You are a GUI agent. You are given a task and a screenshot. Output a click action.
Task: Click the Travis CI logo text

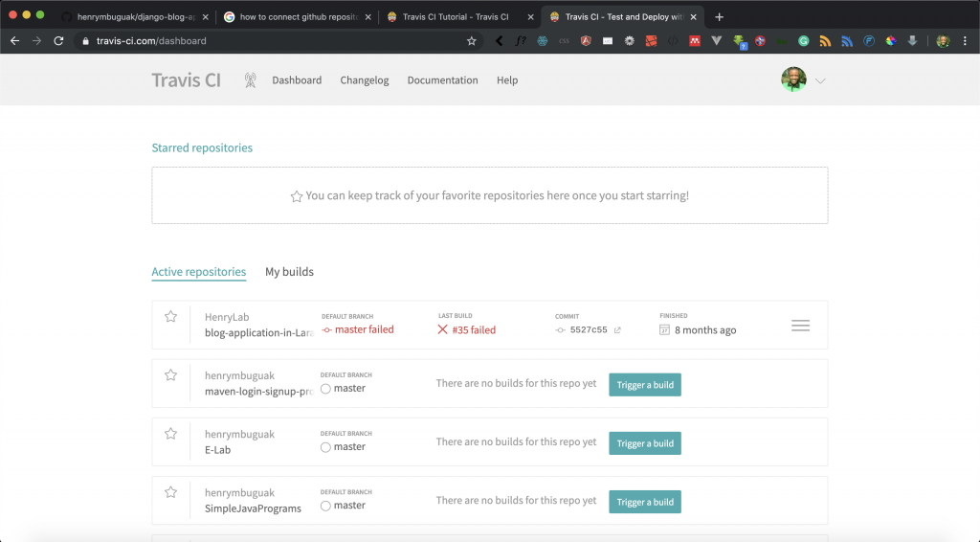coord(187,80)
